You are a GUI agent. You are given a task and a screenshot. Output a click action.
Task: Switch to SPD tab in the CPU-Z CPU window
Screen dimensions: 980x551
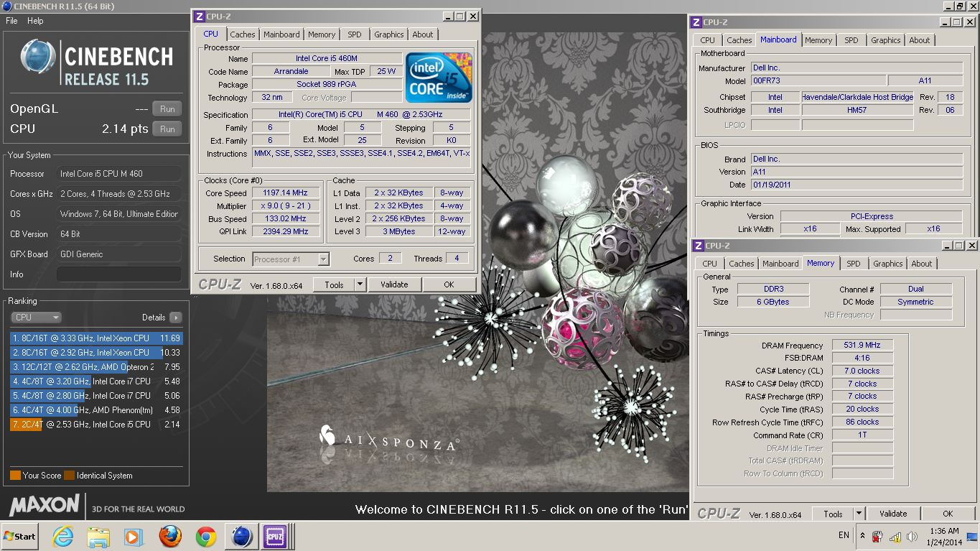355,34
